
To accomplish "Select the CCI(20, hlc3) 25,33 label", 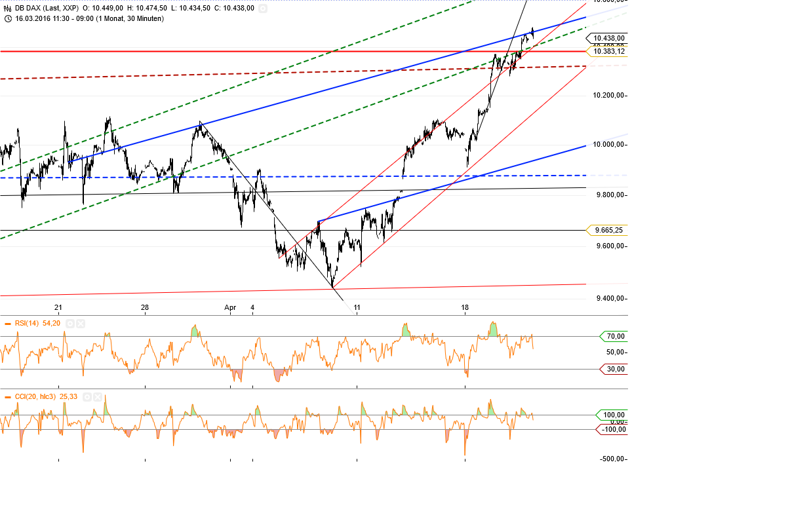I will (x=46, y=396).
